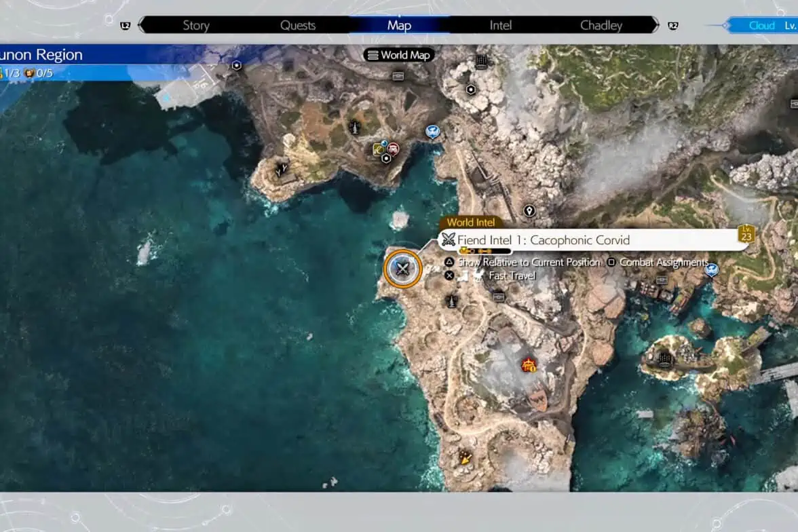This screenshot has width=798, height=532.
Task: Select the Map tab
Action: [399, 26]
